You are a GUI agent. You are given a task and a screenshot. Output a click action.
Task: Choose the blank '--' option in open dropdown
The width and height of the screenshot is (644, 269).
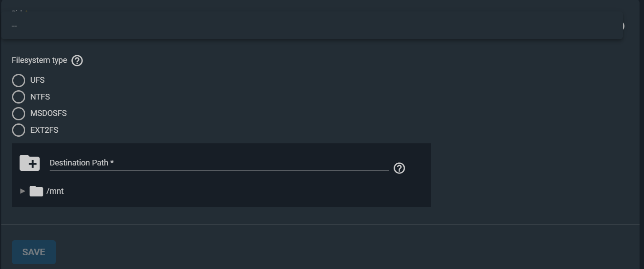(14, 26)
